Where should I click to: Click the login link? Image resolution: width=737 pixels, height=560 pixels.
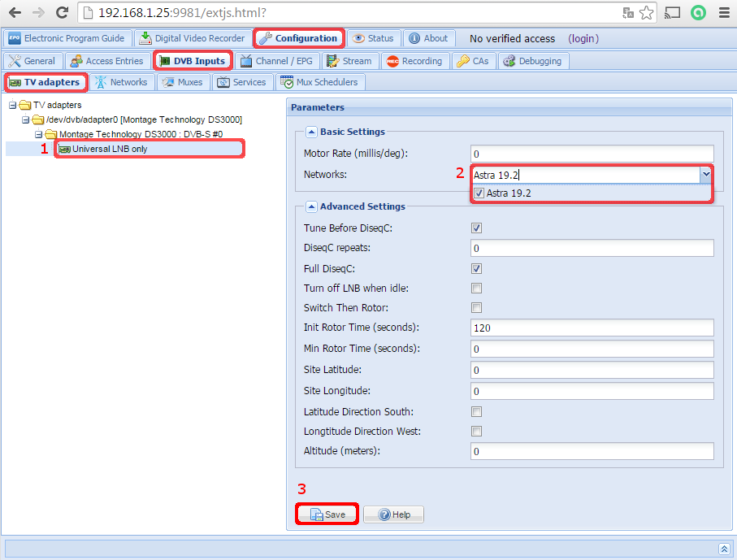pyautogui.click(x=583, y=38)
